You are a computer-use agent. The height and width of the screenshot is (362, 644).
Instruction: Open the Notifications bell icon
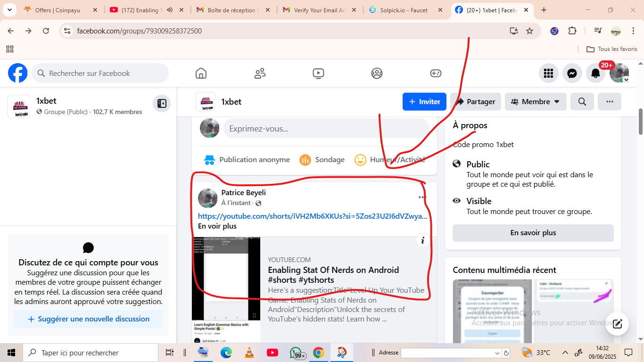click(x=595, y=73)
